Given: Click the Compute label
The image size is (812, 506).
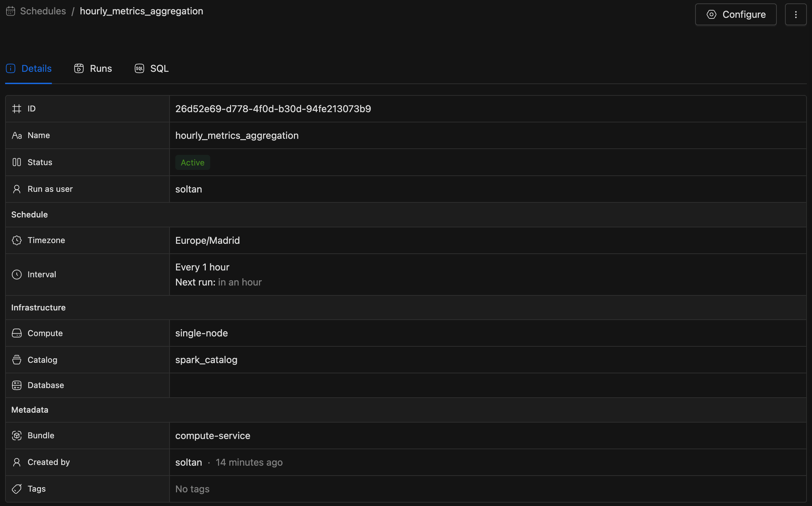Looking at the screenshot, I should [x=45, y=333].
